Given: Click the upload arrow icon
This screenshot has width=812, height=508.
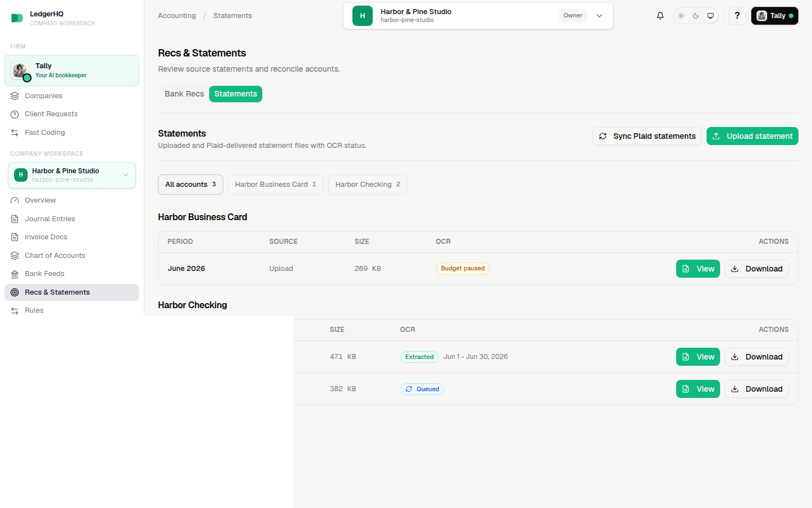Looking at the screenshot, I should [x=716, y=136].
